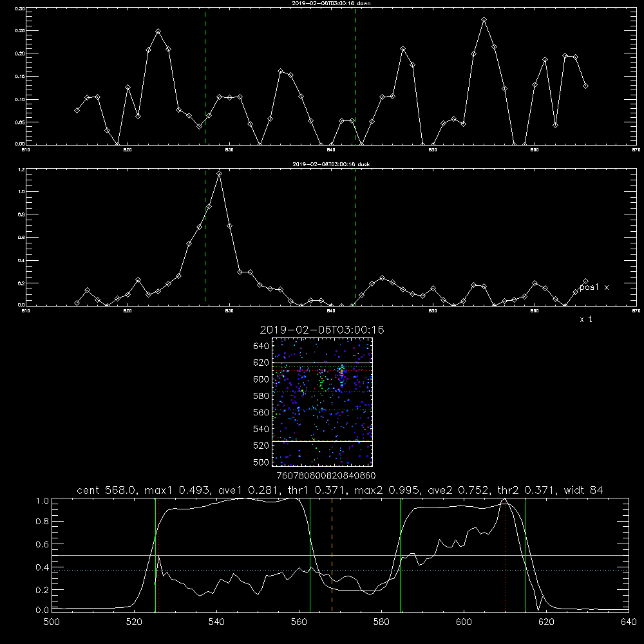Click the "540" label on the profile plot's horizontal axis

216,621
